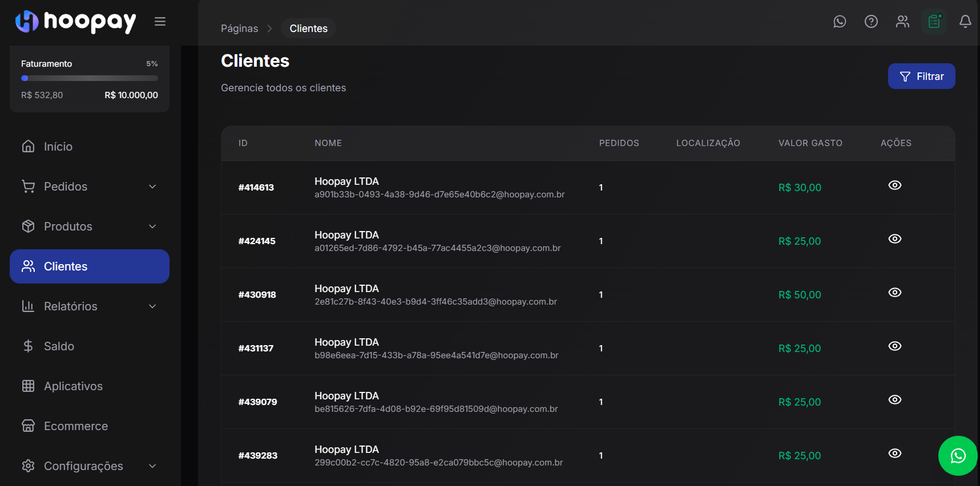
Task: Click the Configurações gear icon
Action: (28, 466)
